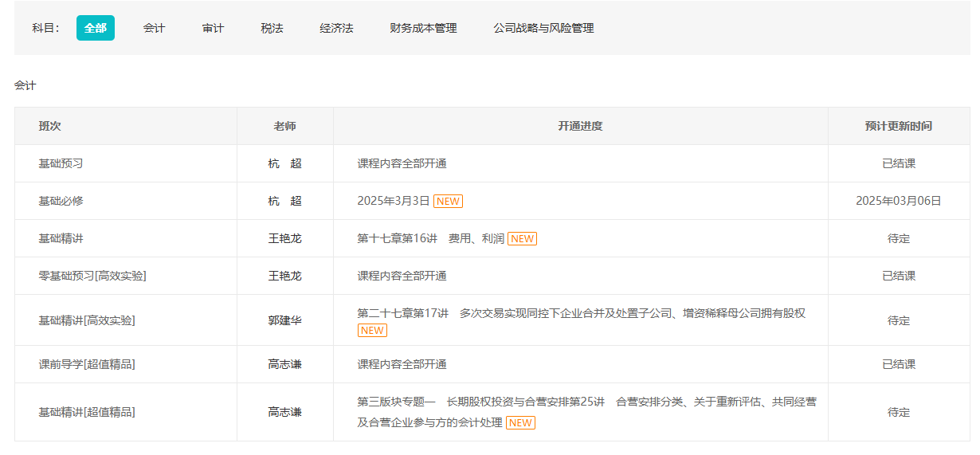This screenshot has width=980, height=455.
Task: Click NEW badge in 郭建华's row
Action: 372,330
